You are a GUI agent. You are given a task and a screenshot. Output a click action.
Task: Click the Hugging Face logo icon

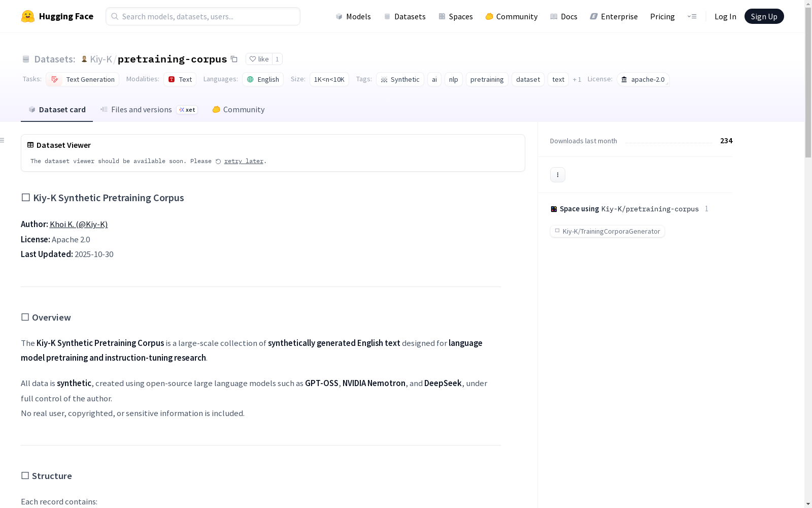click(x=28, y=16)
